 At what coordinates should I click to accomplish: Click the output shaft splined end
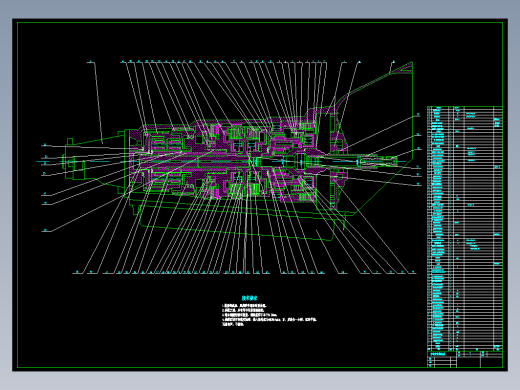click(377, 162)
